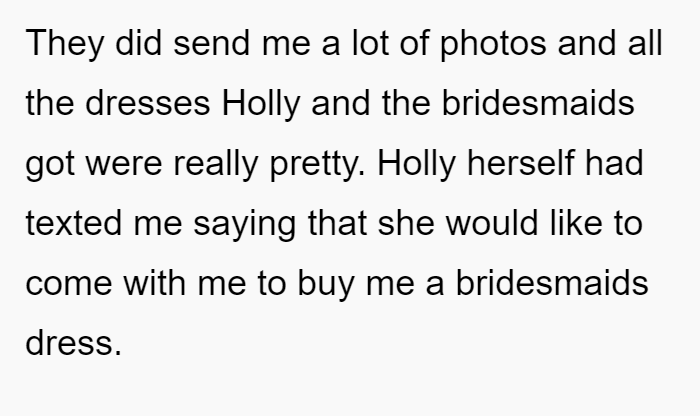This screenshot has width=700, height=416.
Task: Click the word "send" in first line
Action: (212, 43)
